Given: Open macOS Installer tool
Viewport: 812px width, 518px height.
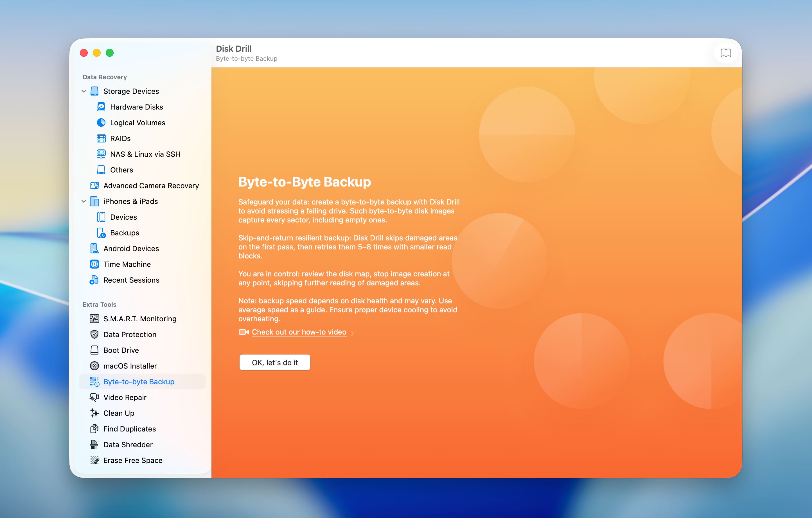Looking at the screenshot, I should 130,366.
